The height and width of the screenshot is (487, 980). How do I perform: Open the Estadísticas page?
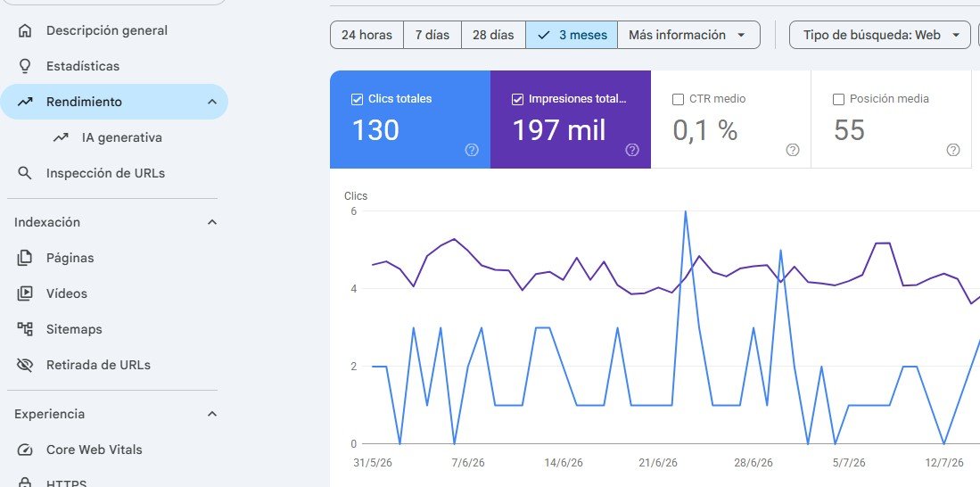(83, 66)
